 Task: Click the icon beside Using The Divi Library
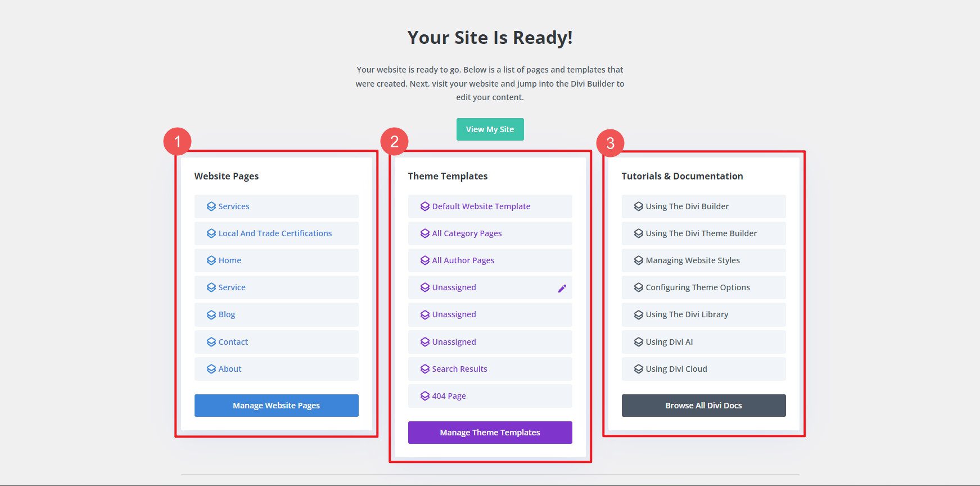[639, 314]
